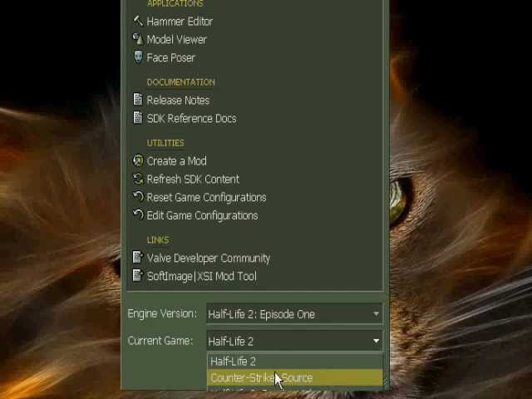Start Face Poser

click(170, 57)
